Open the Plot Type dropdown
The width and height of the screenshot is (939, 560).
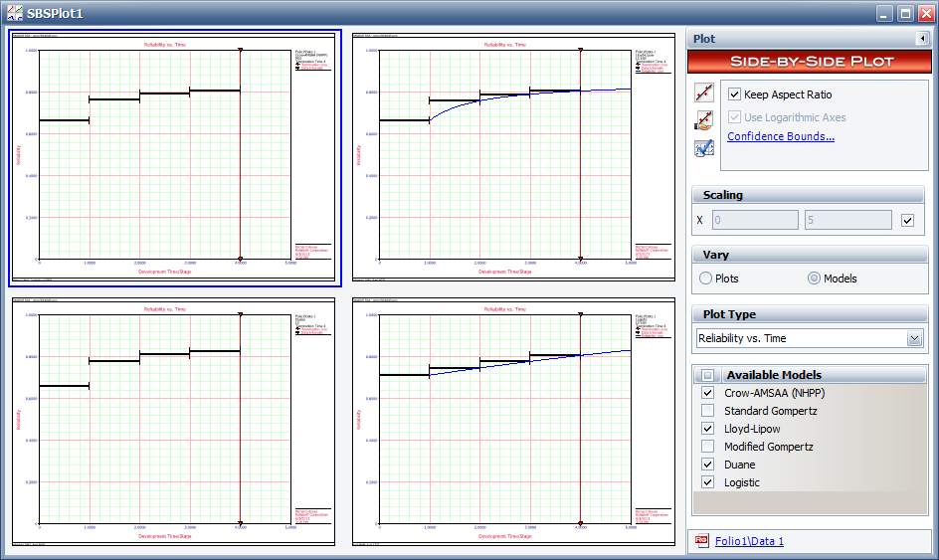(914, 338)
